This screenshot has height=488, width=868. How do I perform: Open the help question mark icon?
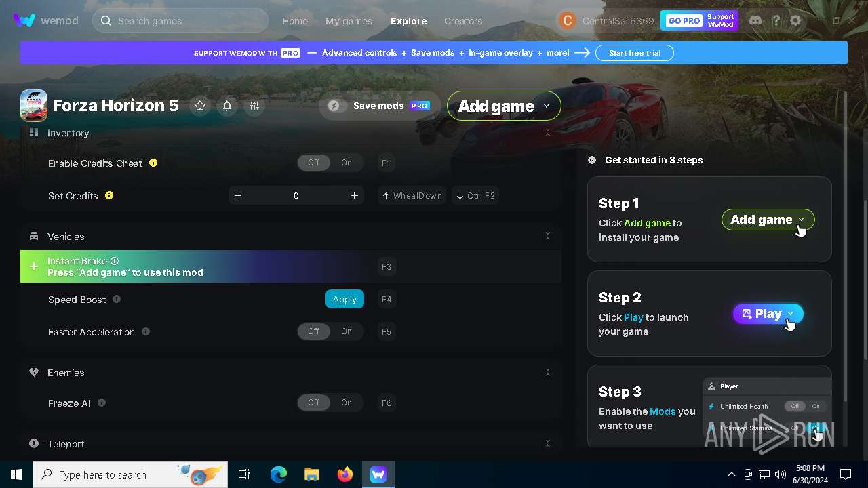(776, 20)
